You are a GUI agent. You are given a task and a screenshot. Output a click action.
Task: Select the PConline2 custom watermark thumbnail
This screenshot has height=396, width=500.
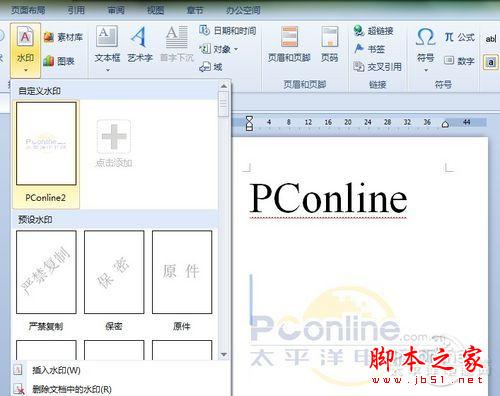coord(46,143)
